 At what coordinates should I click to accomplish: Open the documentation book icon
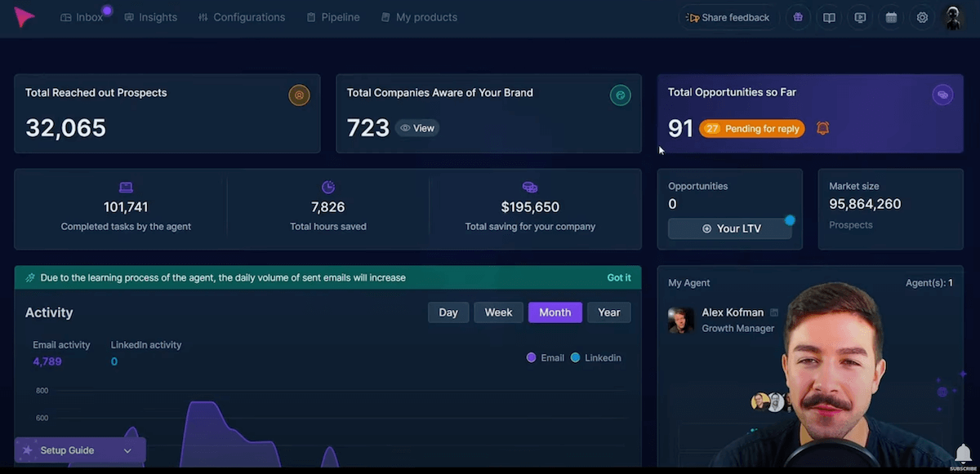coord(829,17)
